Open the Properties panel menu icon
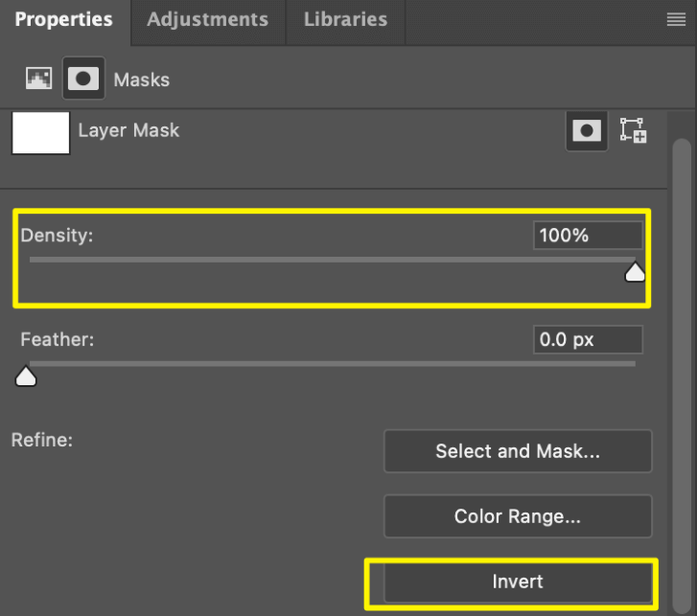 pyautogui.click(x=676, y=19)
